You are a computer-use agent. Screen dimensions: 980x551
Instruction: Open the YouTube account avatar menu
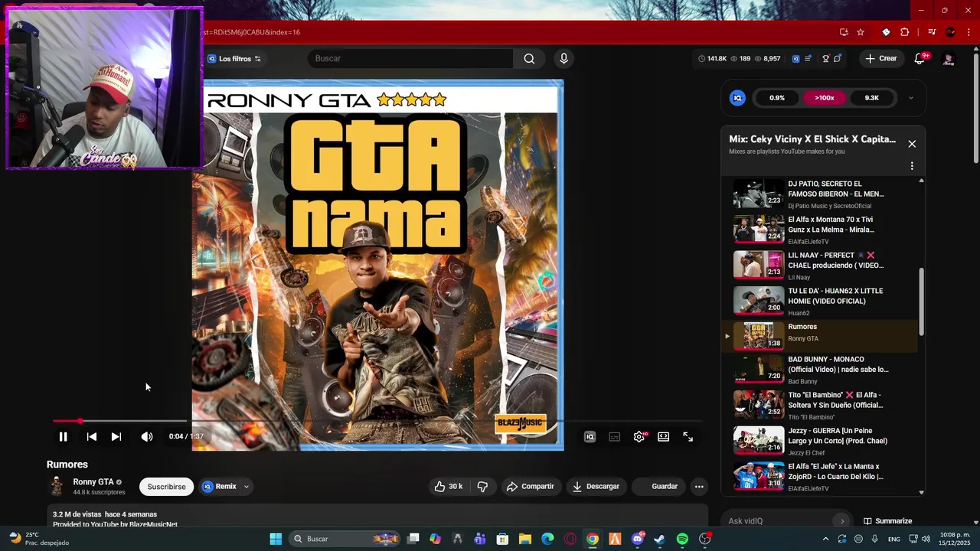tap(949, 59)
